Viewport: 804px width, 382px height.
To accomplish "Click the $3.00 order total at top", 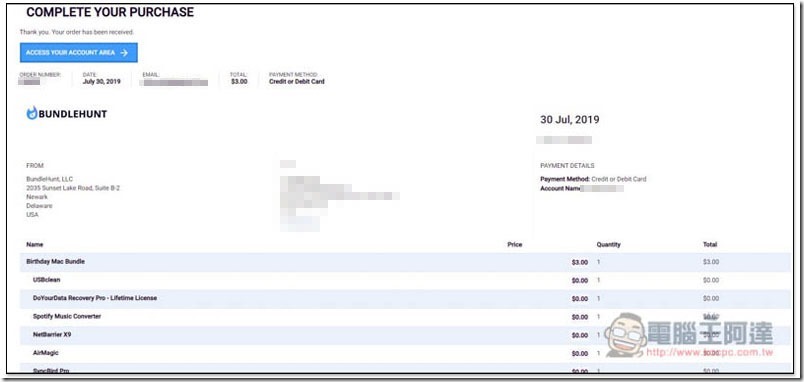I will coord(239,82).
